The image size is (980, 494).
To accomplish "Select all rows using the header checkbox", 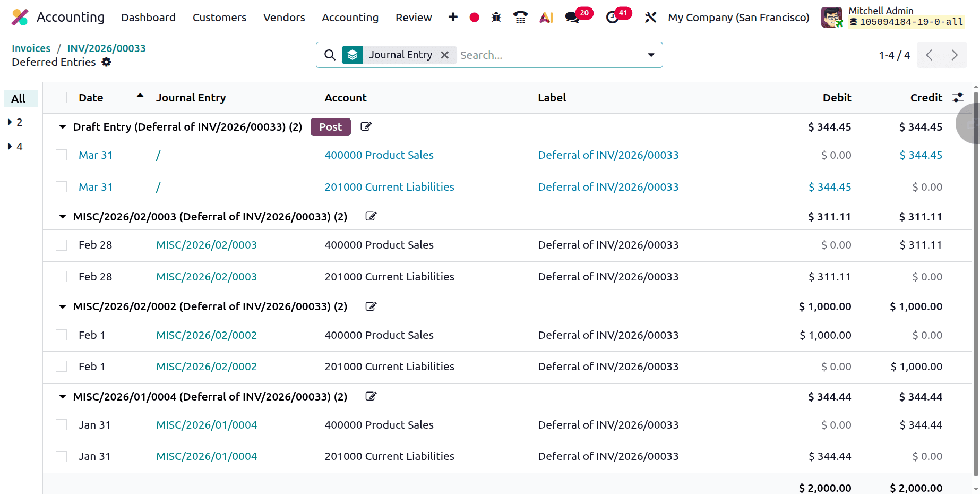I will [61, 97].
